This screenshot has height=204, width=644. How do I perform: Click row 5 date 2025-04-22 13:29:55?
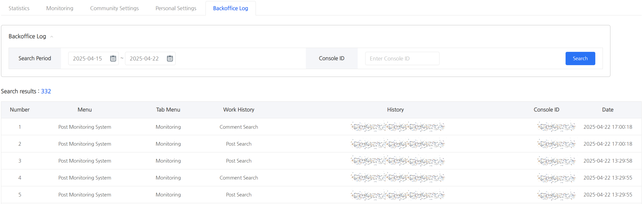coord(607,195)
